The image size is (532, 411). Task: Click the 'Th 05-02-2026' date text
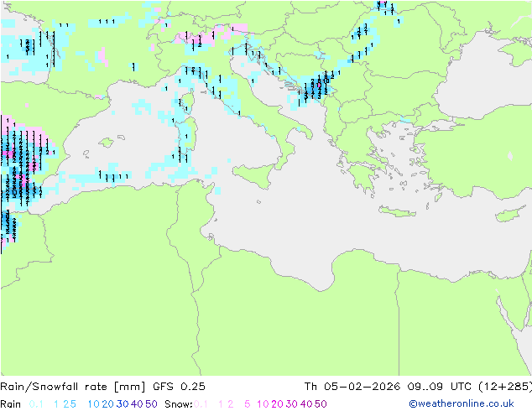coord(352,387)
